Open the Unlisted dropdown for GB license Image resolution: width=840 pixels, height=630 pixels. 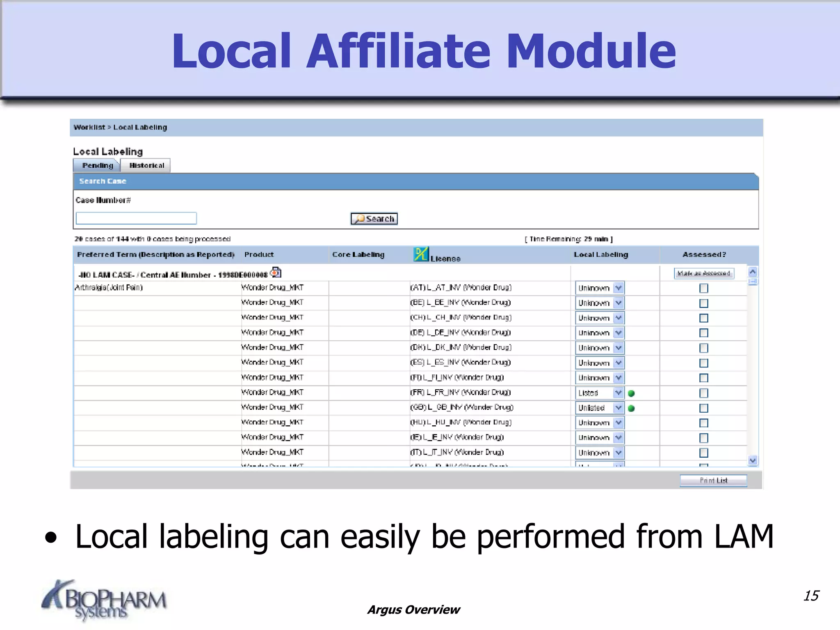(619, 408)
